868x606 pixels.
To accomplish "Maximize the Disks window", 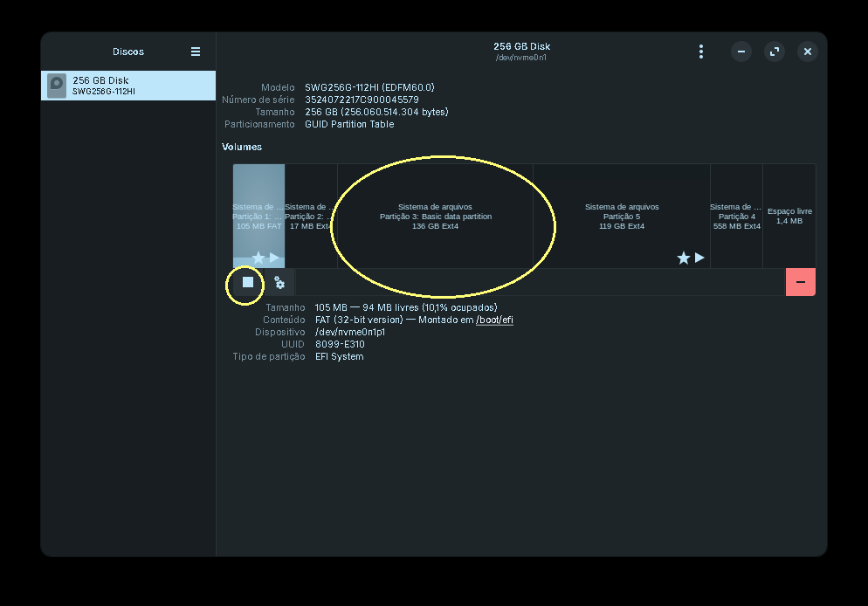I will point(775,52).
